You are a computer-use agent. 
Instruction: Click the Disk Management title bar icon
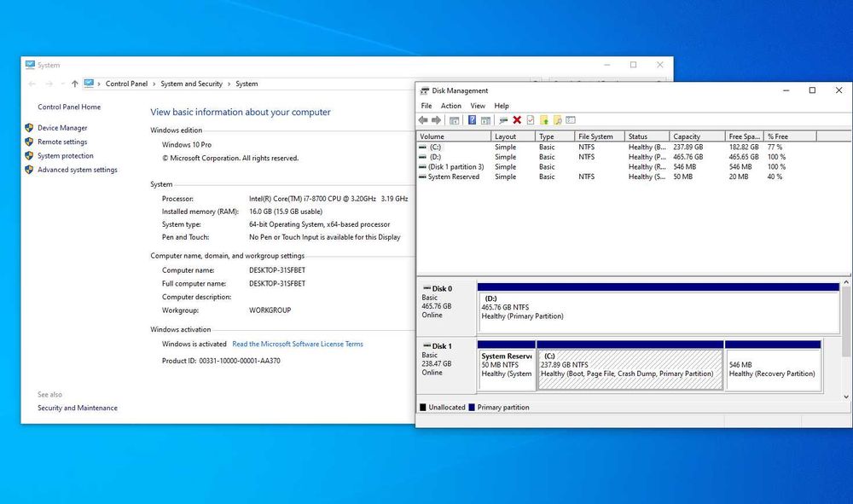[424, 90]
